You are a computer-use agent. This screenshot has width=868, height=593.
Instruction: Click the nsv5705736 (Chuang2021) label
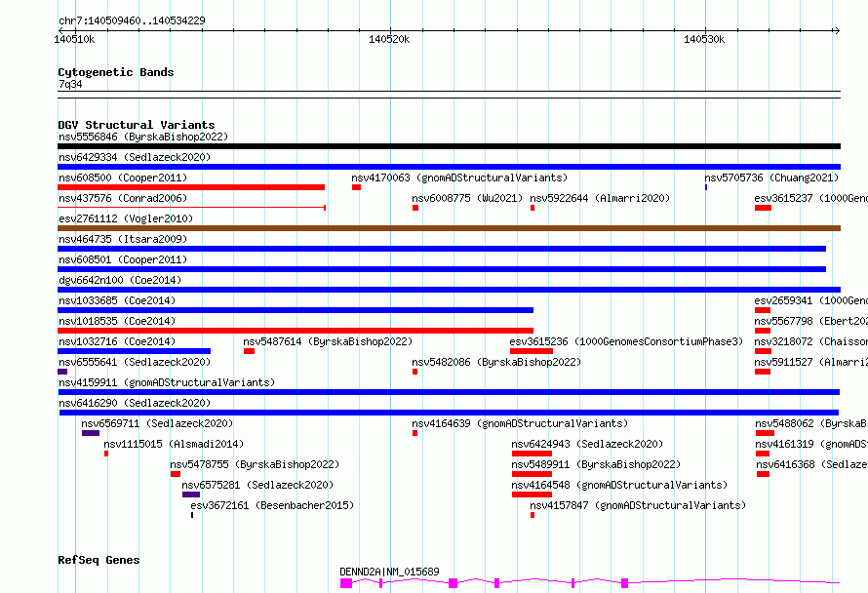771,178
